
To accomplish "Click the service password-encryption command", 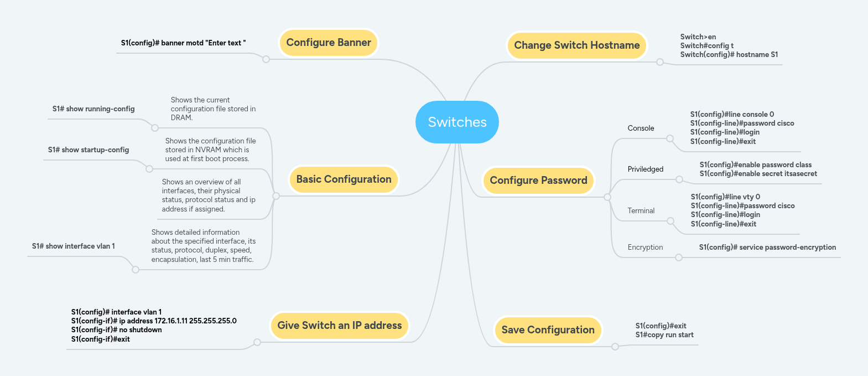I will (767, 248).
